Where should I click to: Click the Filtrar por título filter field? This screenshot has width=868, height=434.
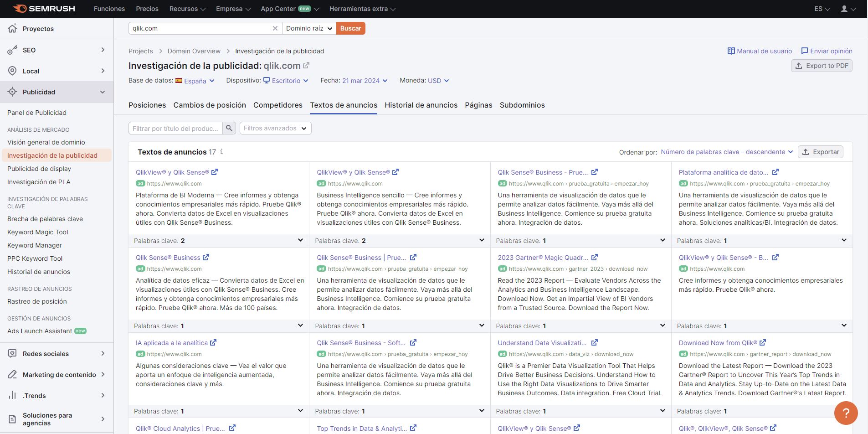[175, 128]
